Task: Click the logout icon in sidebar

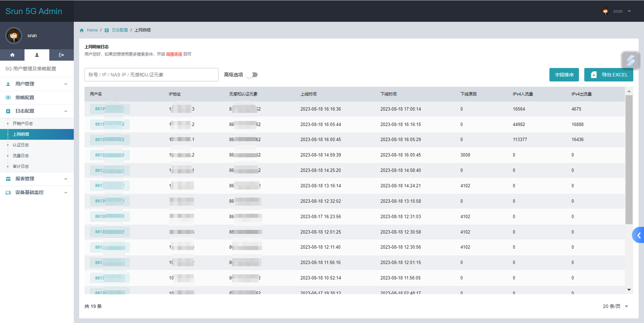Action: (61, 55)
